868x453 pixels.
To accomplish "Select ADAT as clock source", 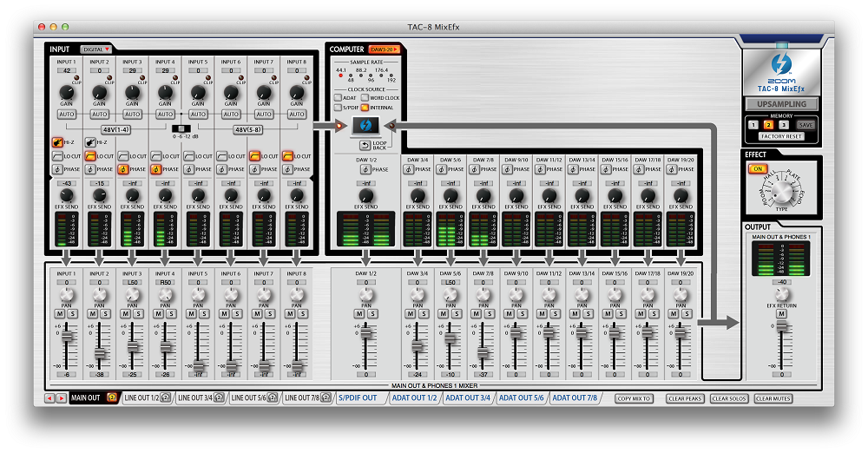I will pyautogui.click(x=339, y=98).
